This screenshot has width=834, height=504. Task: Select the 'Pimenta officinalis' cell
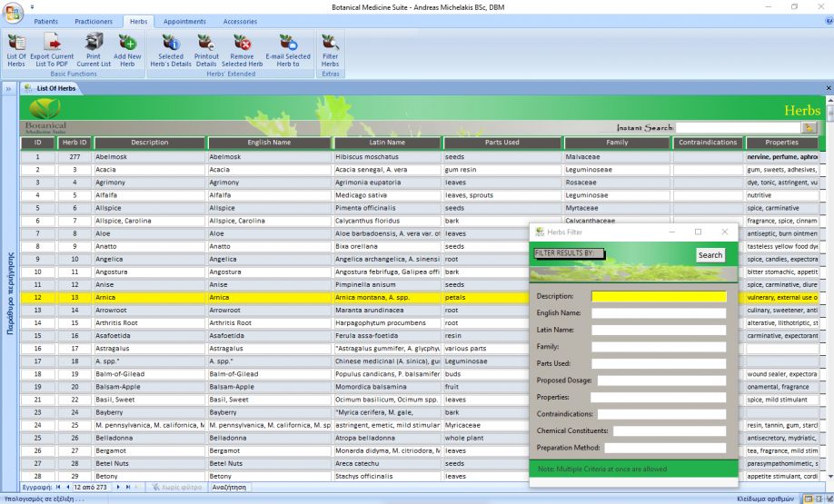pyautogui.click(x=387, y=208)
